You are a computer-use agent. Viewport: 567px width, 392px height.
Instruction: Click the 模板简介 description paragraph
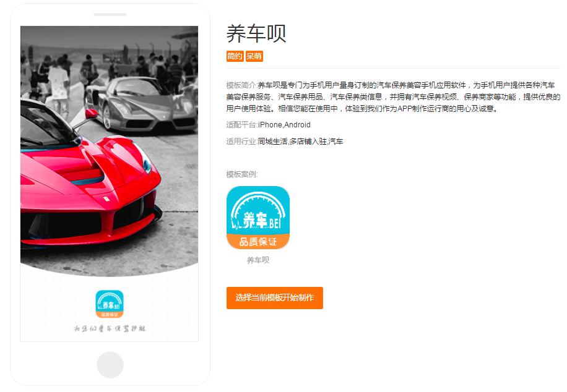[x=394, y=97]
